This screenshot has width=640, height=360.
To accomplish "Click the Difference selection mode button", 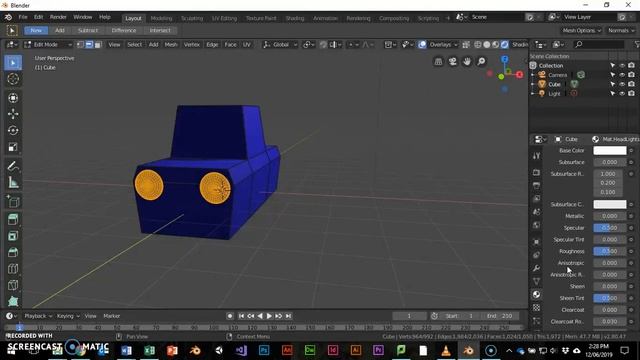I will [124, 31].
